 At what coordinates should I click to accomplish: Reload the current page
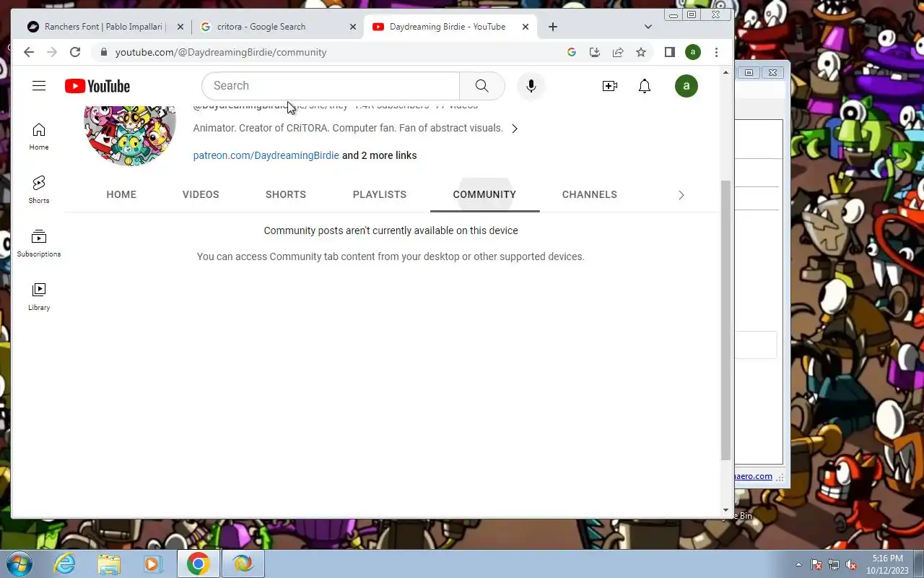(x=75, y=52)
